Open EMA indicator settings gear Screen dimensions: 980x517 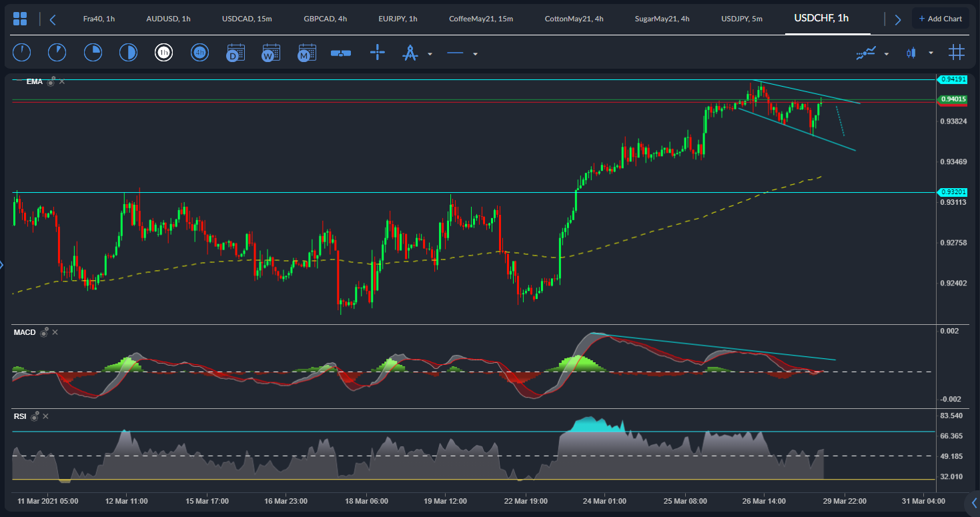tap(51, 81)
